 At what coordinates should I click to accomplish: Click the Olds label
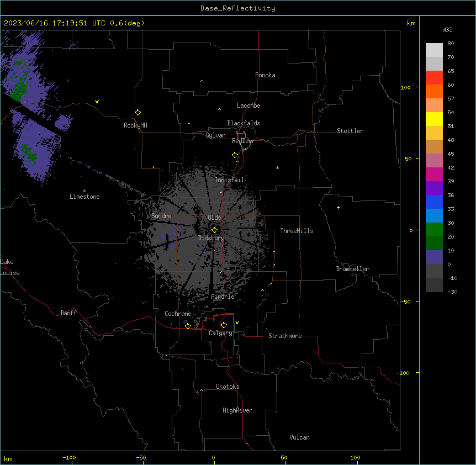pyautogui.click(x=214, y=218)
